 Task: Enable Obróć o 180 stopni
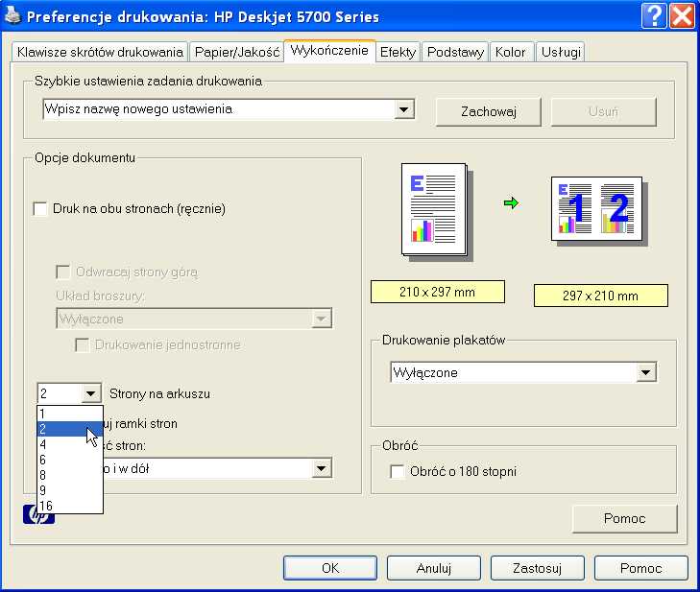click(397, 471)
